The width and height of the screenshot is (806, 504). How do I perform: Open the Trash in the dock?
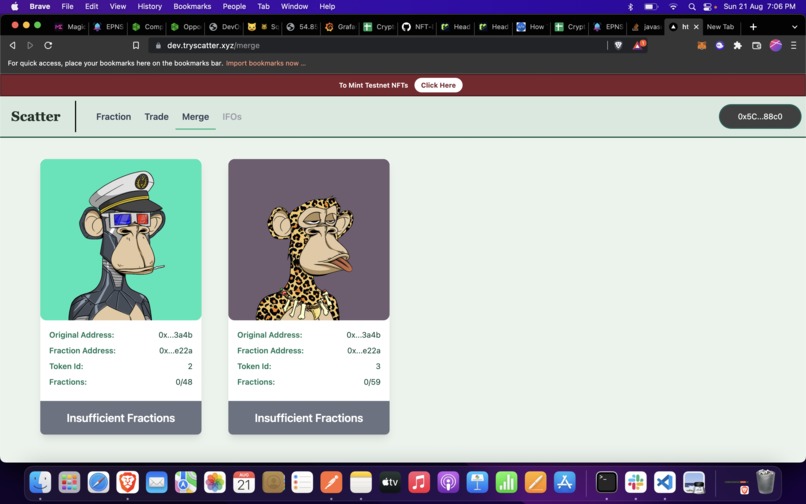[765, 482]
